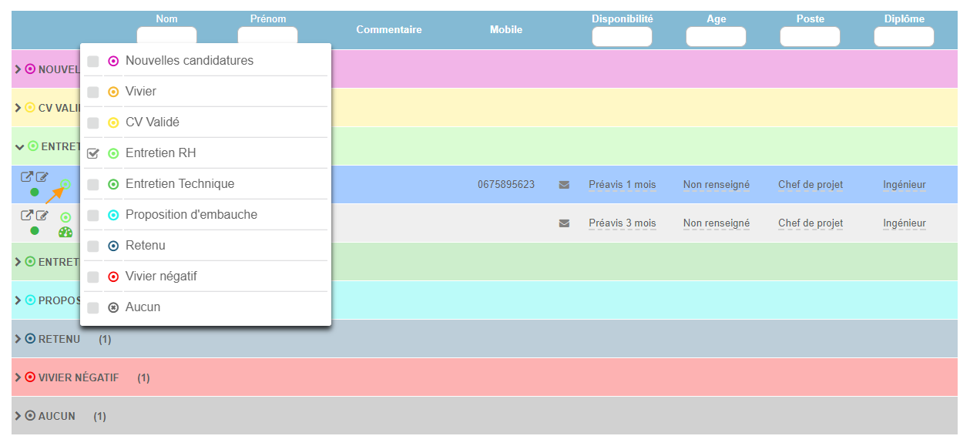
Task: Click the open-in-new-window icon in the blue row
Action: [x=26, y=177]
